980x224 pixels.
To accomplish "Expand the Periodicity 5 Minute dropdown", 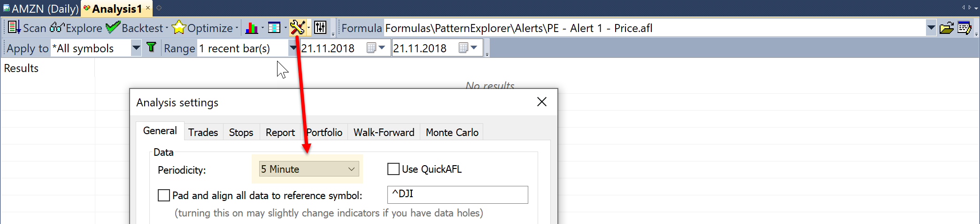I will click(x=309, y=169).
